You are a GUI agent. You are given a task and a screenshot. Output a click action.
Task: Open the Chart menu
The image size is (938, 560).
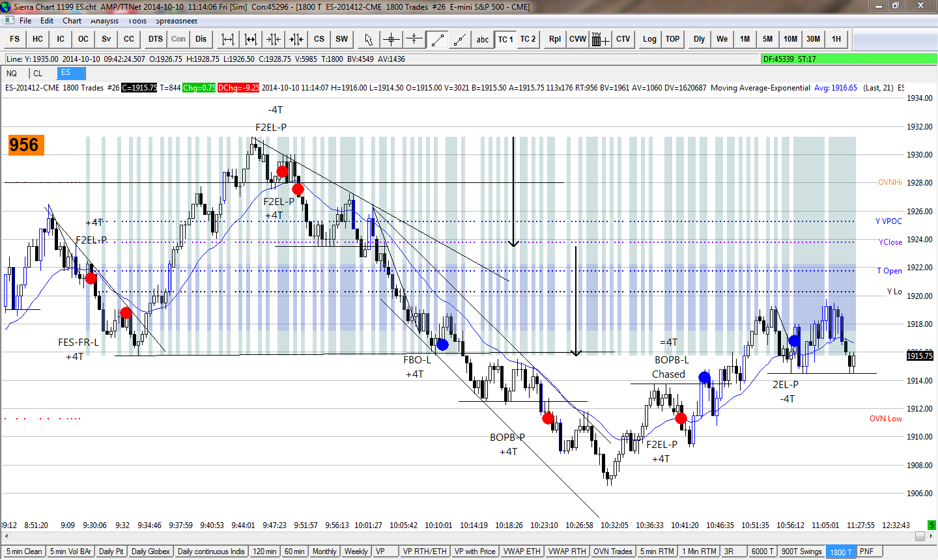[72, 21]
